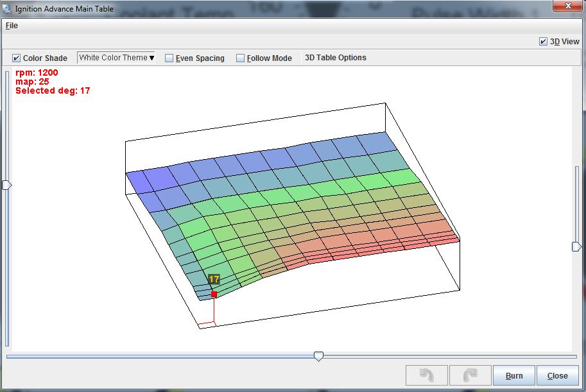586x392 pixels.
Task: Toggle the Color Shade checkbox
Action: click(x=17, y=58)
